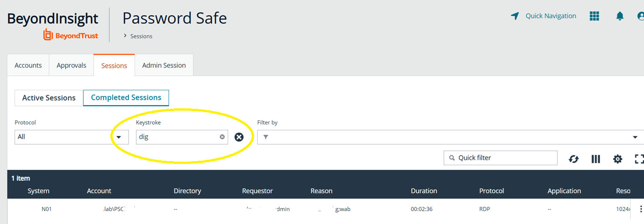Show Completed Sessions
644x224 pixels.
[x=126, y=98]
